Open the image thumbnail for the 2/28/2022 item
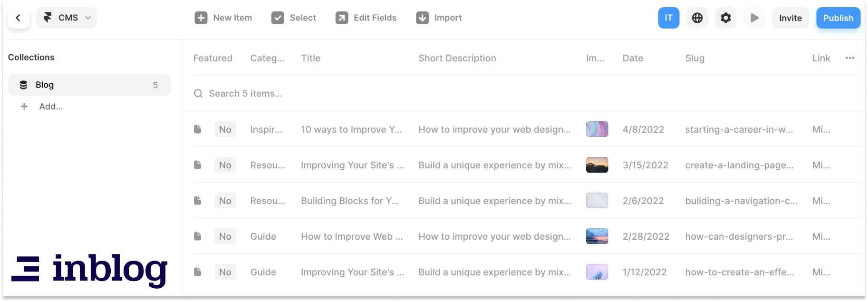This screenshot has width=868, height=302. coord(597,236)
